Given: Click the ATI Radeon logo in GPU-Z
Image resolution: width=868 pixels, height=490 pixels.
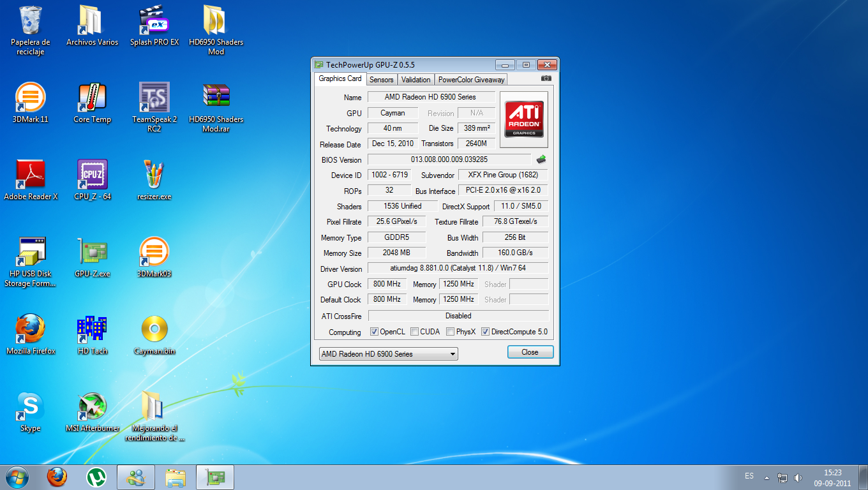Looking at the screenshot, I should tap(524, 119).
